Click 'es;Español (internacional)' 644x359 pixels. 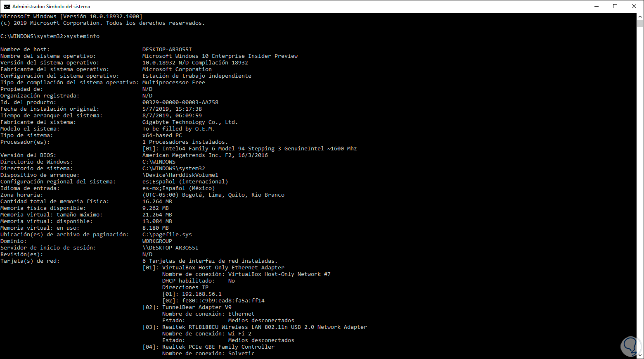[185, 182]
